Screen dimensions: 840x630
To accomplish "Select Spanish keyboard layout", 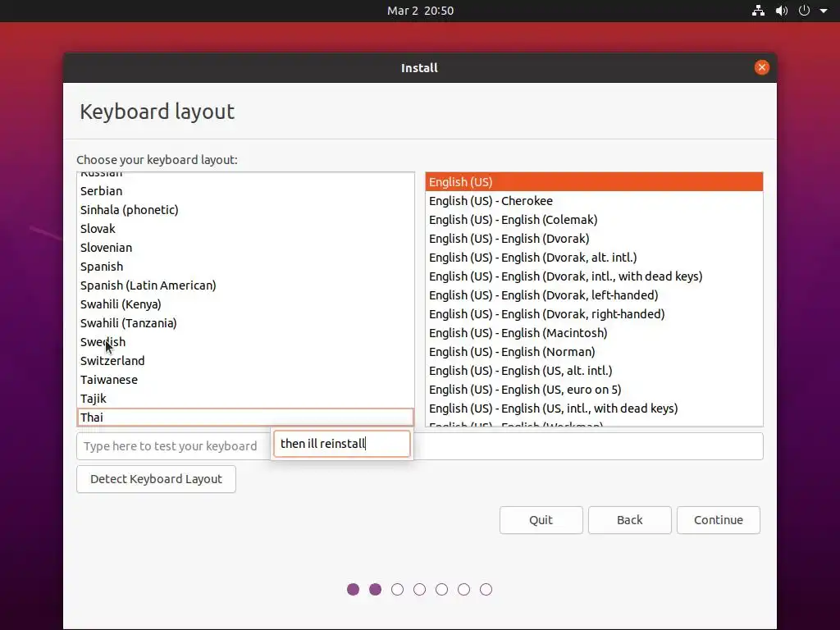I will [245, 267].
